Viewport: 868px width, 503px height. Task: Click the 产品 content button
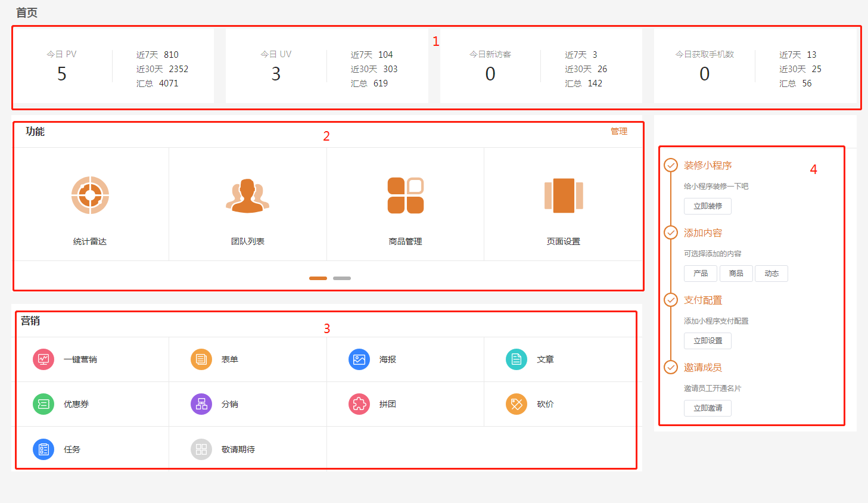[701, 274]
